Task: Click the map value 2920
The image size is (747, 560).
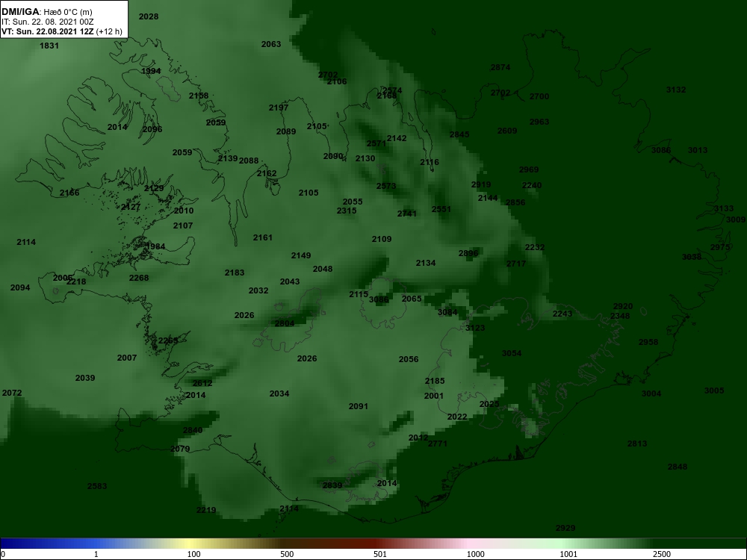Action: click(623, 307)
